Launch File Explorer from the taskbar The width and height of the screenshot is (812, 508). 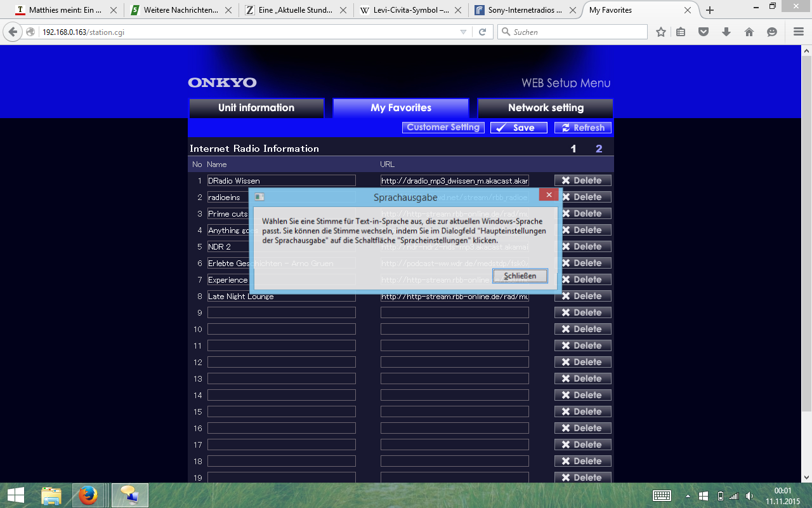point(51,495)
